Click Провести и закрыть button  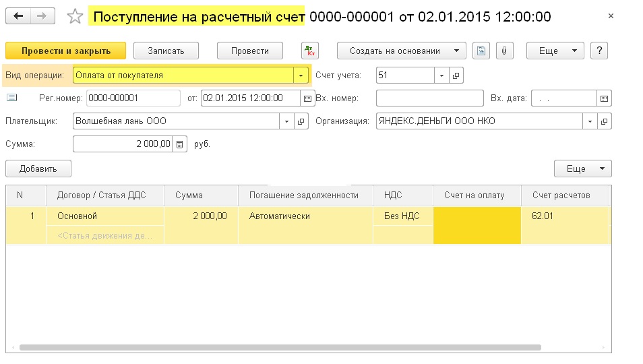65,51
